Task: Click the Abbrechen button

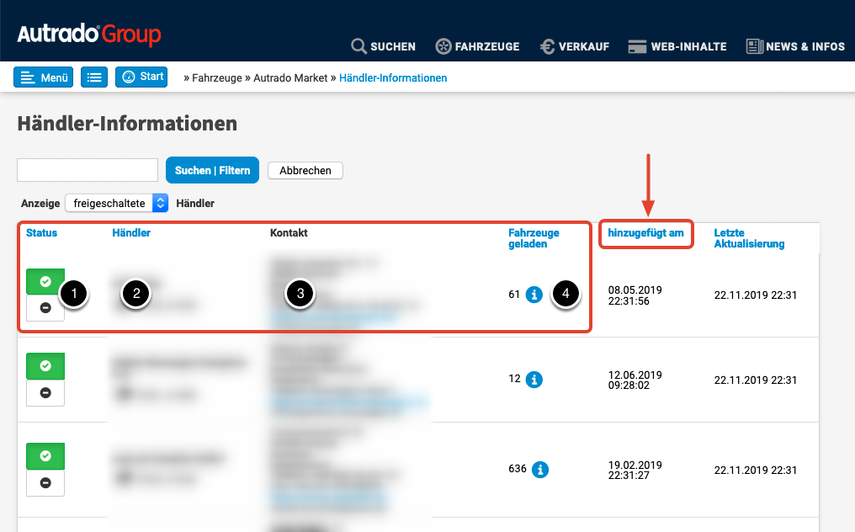Action: click(x=305, y=171)
